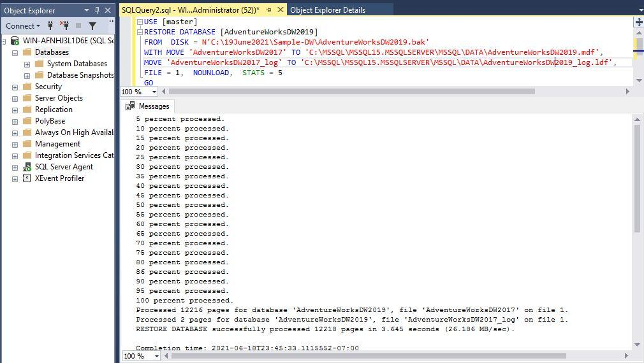
Task: Click the 'RESTORE DATABASE successfully processed' message line
Action: point(325,329)
